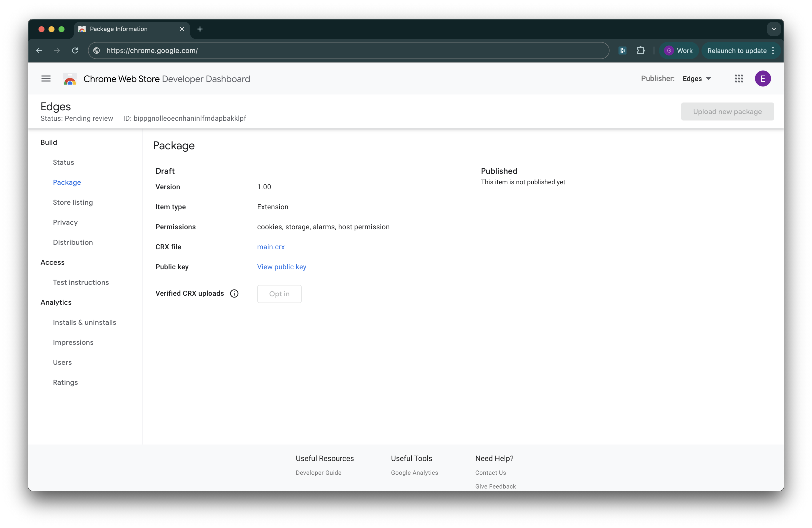
Task: Open the hamburger navigation menu
Action: pyautogui.click(x=46, y=79)
